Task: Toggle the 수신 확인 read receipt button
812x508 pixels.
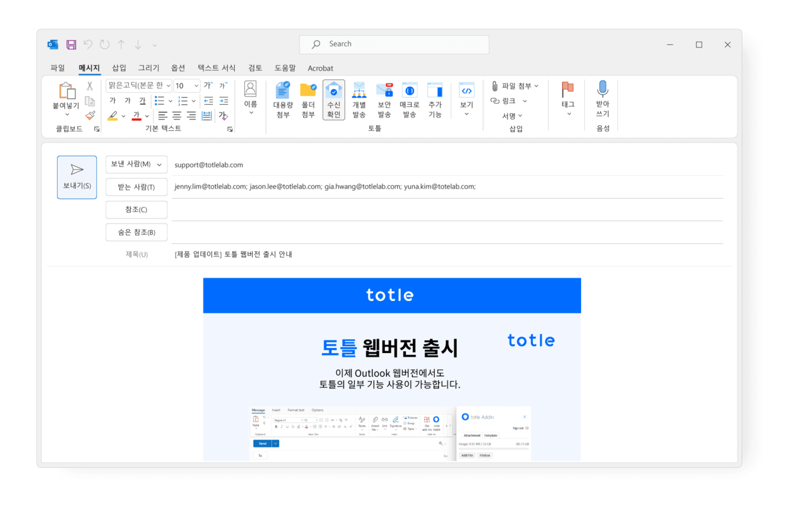Action: click(334, 100)
